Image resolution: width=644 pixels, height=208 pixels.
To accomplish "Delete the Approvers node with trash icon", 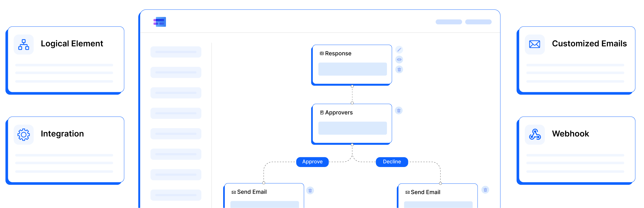I will 398,111.
